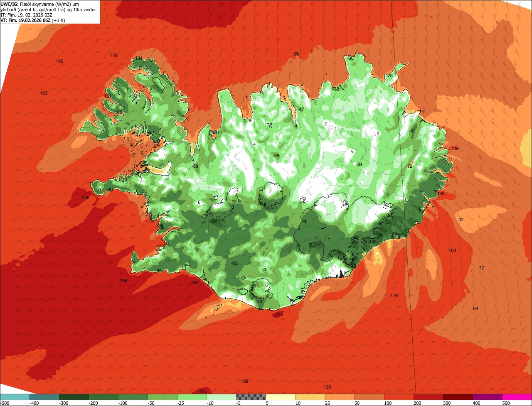The height and width of the screenshot is (406, 532).
Task: Click the map value '-30' at the northern tip
Action: pyautogui.click(x=350, y=59)
